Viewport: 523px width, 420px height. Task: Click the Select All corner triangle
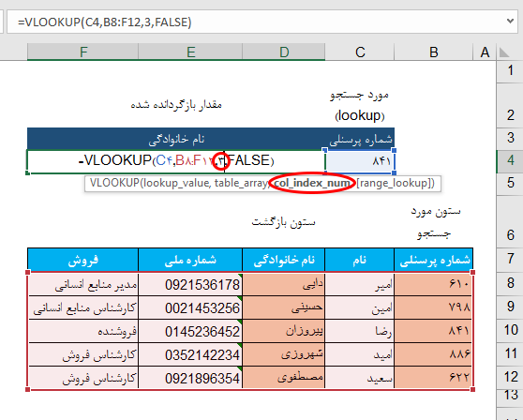click(504, 52)
